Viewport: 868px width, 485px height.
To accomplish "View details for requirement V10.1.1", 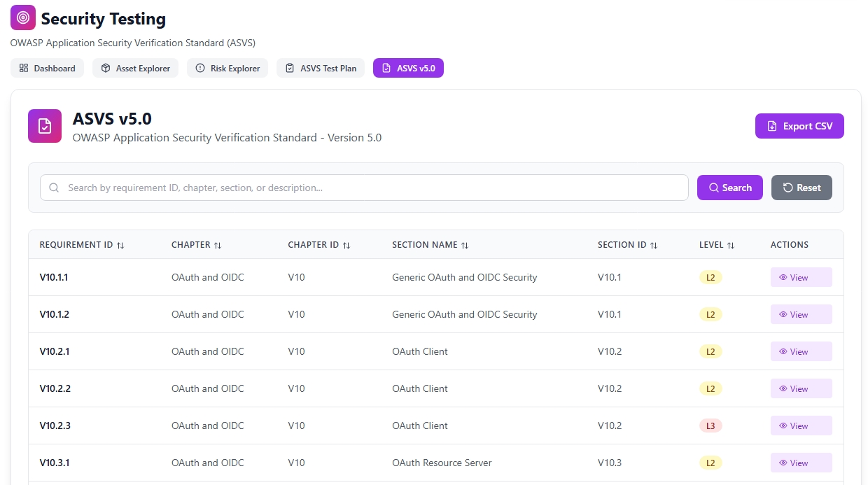I will 801,277.
